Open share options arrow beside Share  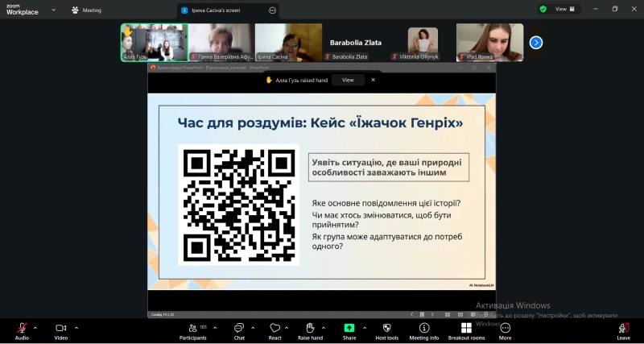[365, 328]
